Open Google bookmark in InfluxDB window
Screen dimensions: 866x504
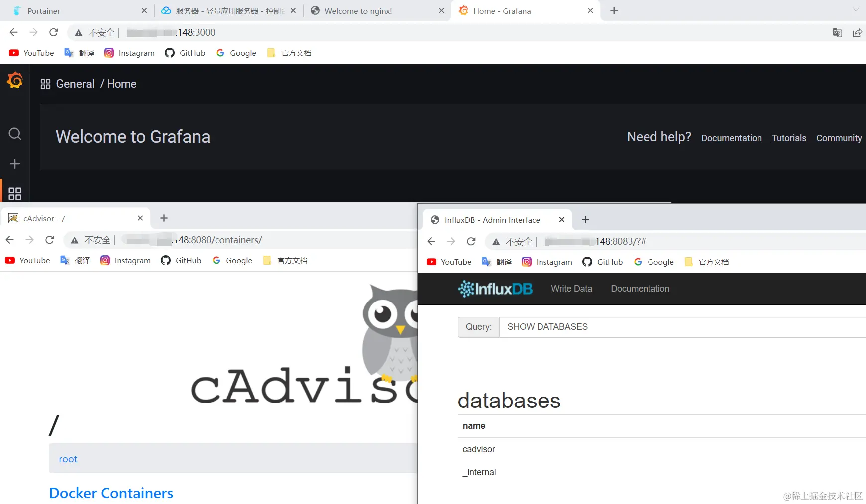click(653, 262)
